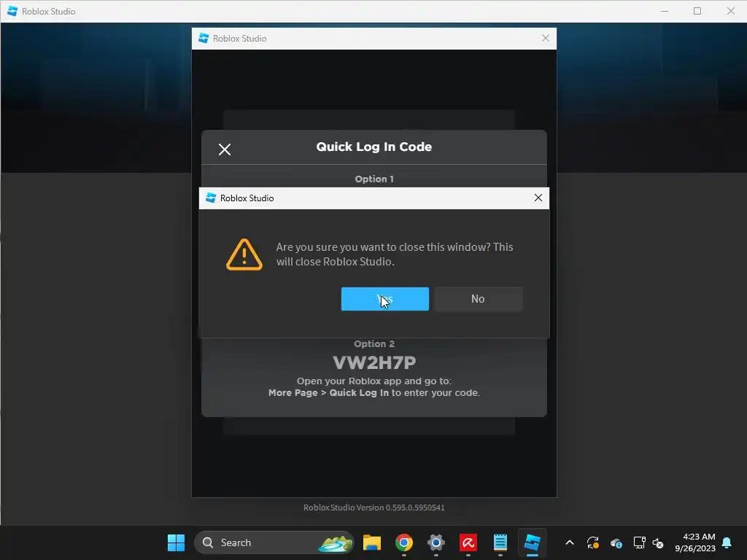The width and height of the screenshot is (747, 560).
Task: Click the taskbar Search box
Action: 274,542
